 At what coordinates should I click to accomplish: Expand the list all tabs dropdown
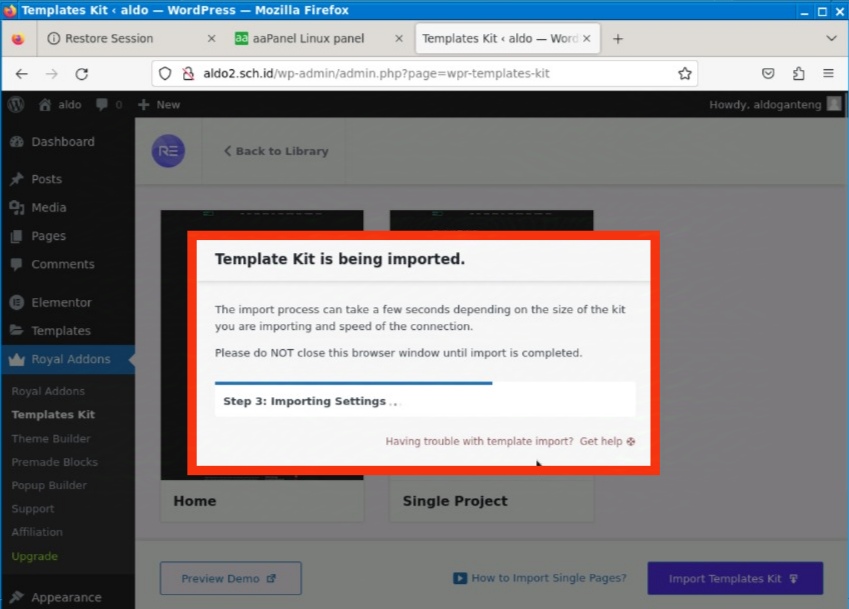tap(830, 39)
